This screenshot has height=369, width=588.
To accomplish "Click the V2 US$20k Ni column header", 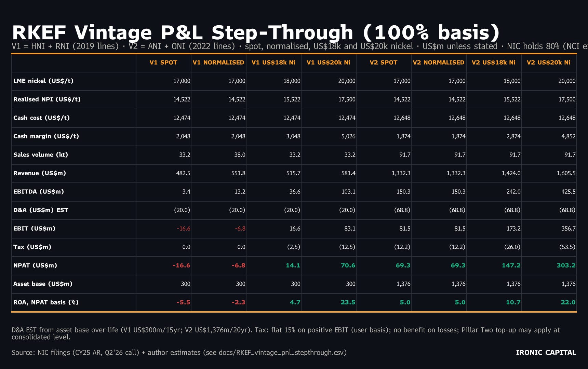I will click(549, 63).
